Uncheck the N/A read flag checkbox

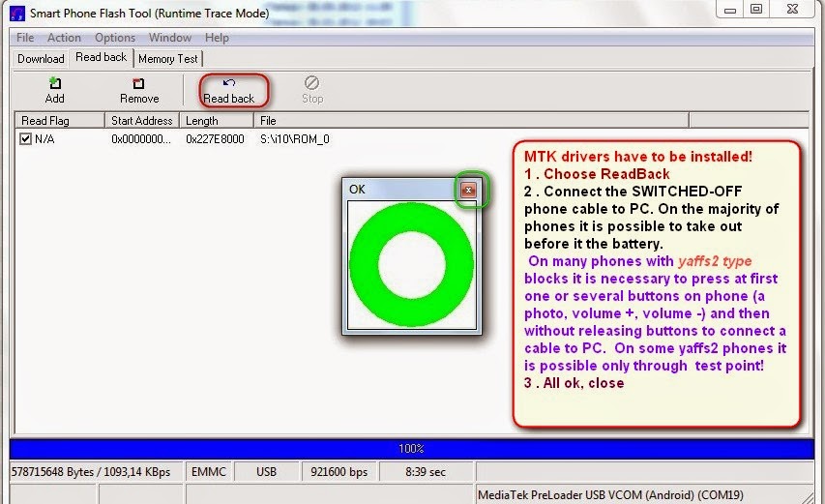coord(25,139)
